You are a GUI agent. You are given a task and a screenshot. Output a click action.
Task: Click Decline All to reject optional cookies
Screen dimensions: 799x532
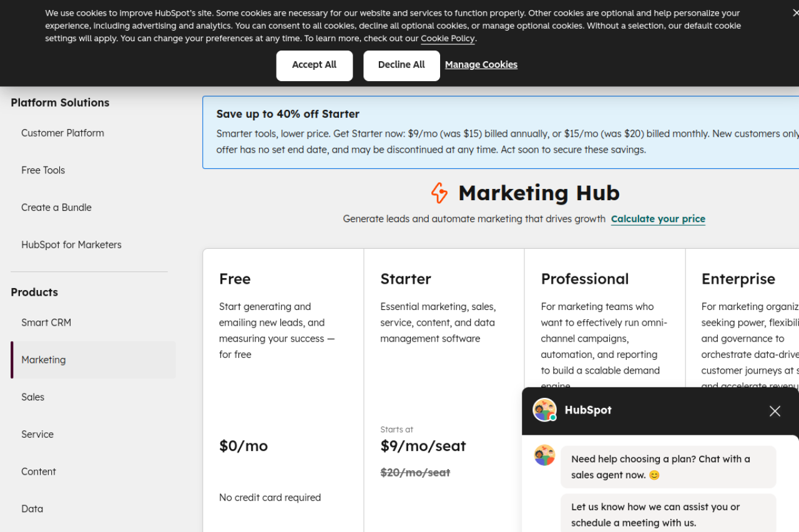401,65
